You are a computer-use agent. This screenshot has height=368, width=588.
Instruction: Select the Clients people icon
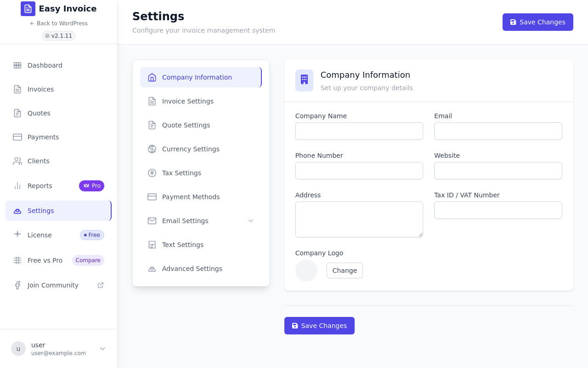(17, 161)
